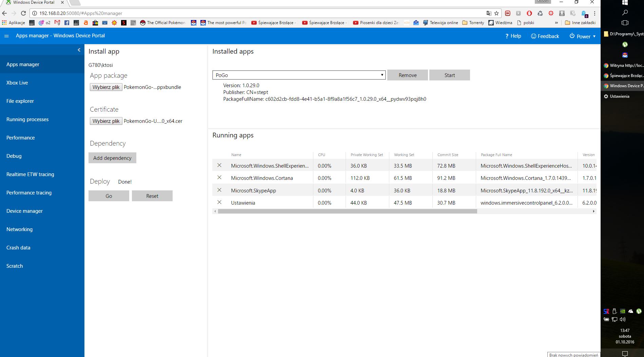Click the red Opera-style extension icon
The width and height of the screenshot is (644, 357).
click(529, 13)
